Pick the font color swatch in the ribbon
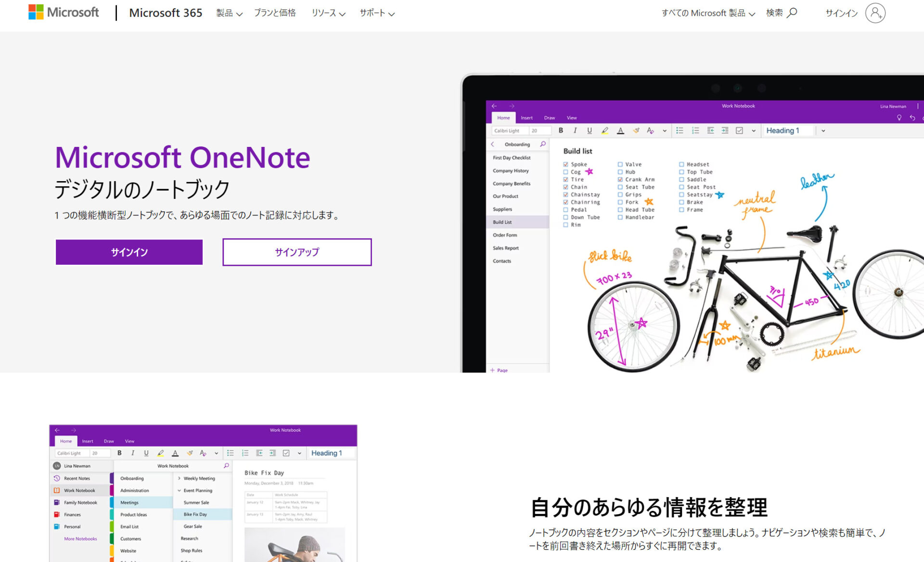The height and width of the screenshot is (562, 924). point(620,131)
